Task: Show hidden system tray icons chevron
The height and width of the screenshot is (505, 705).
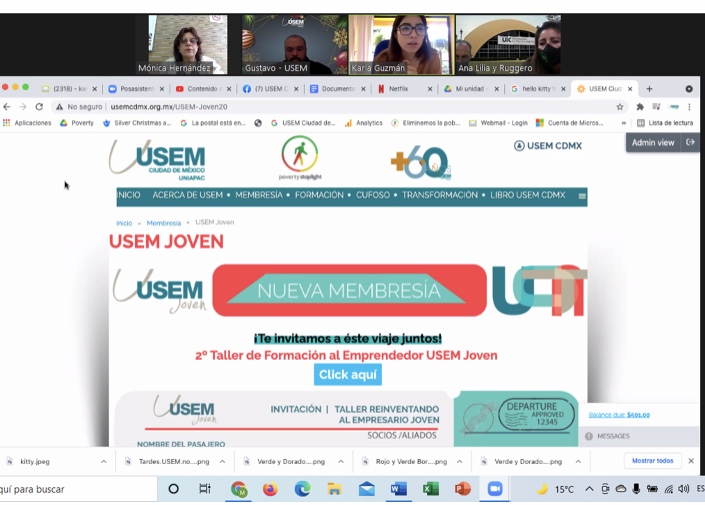Action: tap(589, 489)
